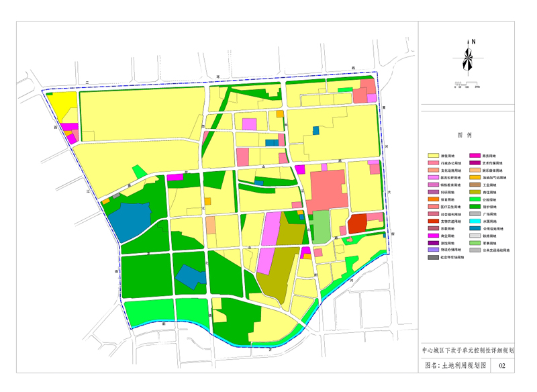Click the sheet number 02 box
The width and height of the screenshot is (537, 392).
point(502,366)
